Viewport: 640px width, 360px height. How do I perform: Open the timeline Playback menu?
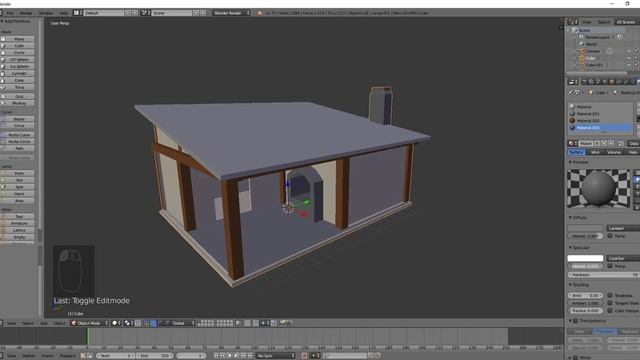[x=67, y=356]
